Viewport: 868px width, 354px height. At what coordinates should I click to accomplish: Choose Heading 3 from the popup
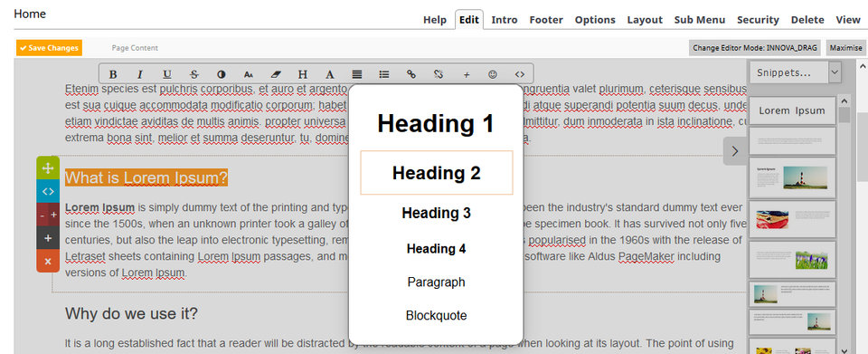(436, 213)
